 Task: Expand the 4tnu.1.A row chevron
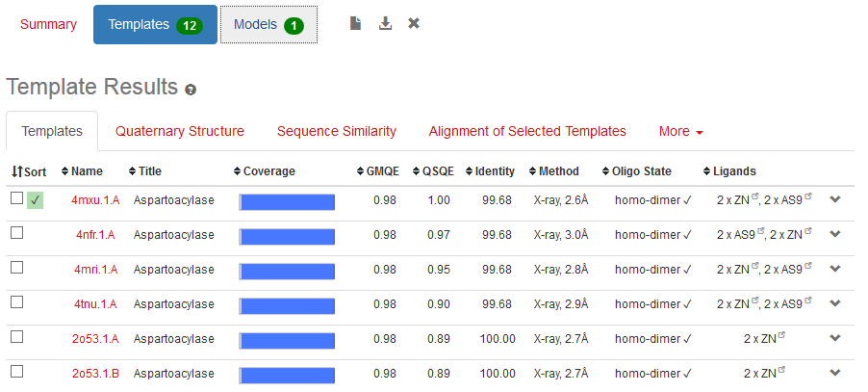click(835, 304)
